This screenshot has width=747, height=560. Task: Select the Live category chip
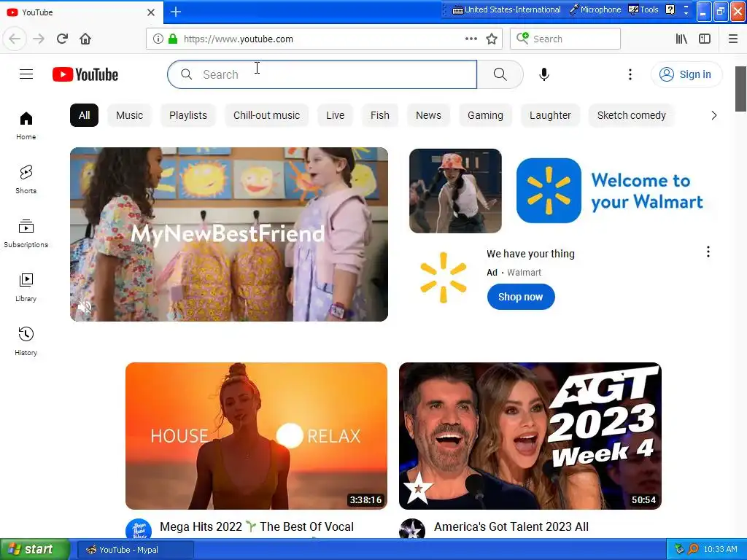(336, 115)
